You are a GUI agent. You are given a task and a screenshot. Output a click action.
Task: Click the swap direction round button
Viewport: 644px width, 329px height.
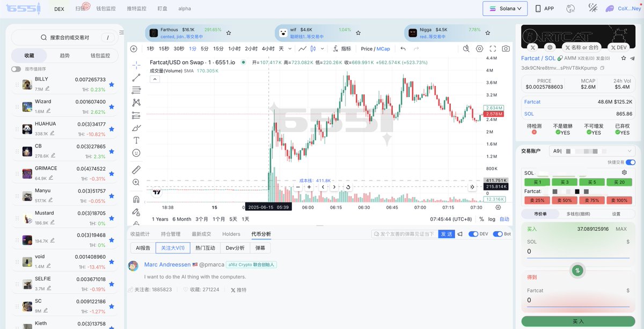click(x=577, y=270)
